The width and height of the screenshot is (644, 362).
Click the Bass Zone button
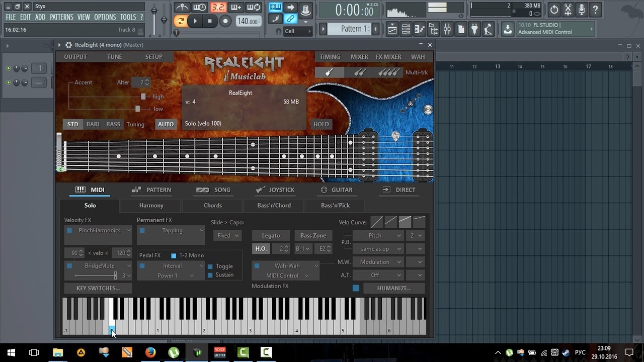[313, 235]
